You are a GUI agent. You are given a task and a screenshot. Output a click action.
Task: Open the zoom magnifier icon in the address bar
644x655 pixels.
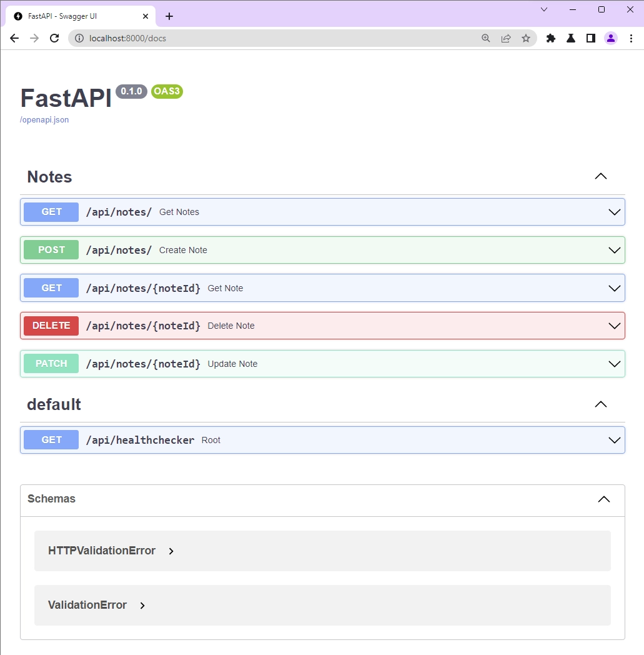486,38
